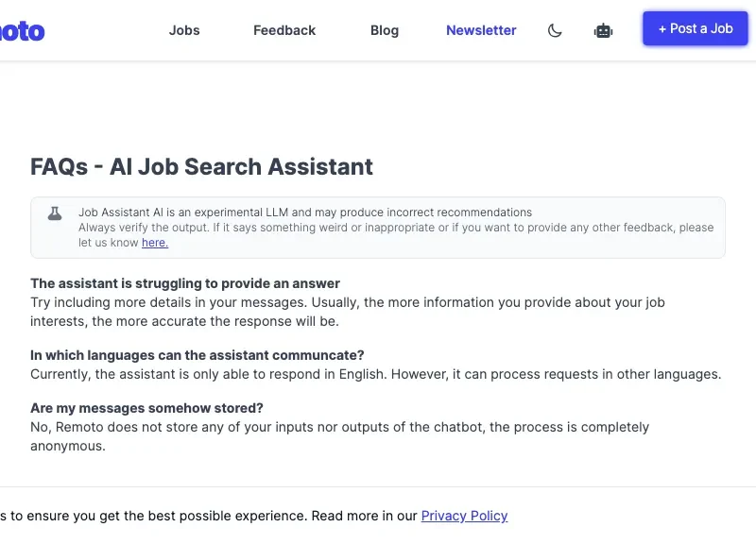The image size is (756, 544).
Task: Open the Jobs page
Action: [x=184, y=30]
